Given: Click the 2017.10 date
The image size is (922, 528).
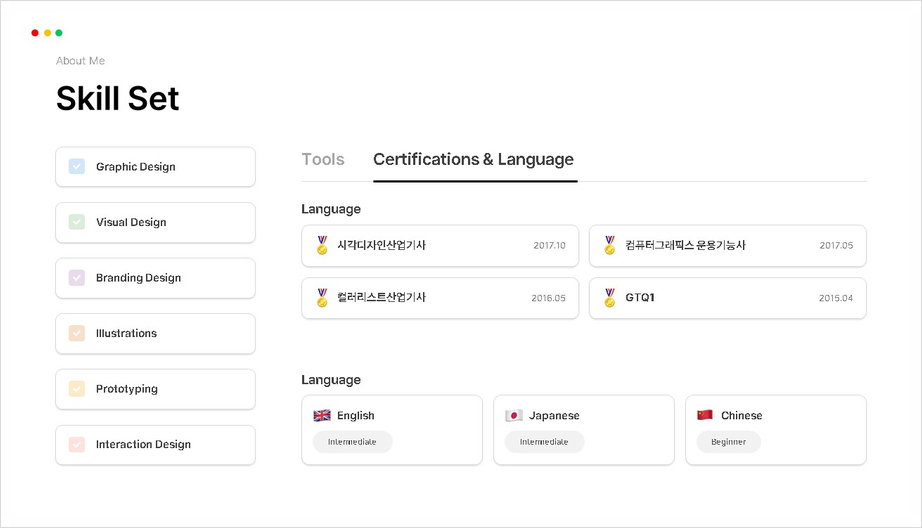Looking at the screenshot, I should point(549,246).
